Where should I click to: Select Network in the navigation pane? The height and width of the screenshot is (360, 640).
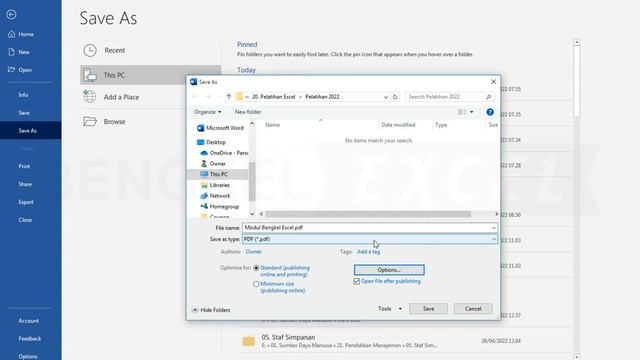(215, 196)
